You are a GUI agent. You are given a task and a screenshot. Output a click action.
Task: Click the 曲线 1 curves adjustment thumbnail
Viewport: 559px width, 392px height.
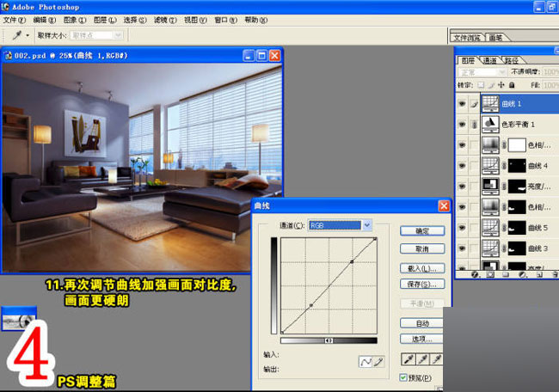(x=490, y=104)
